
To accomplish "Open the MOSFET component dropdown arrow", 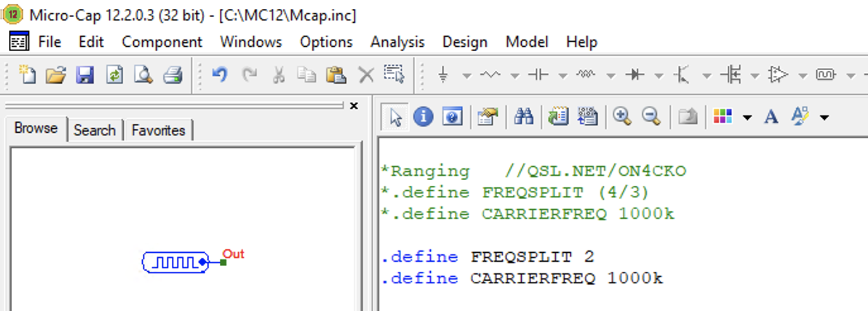I will pos(755,76).
